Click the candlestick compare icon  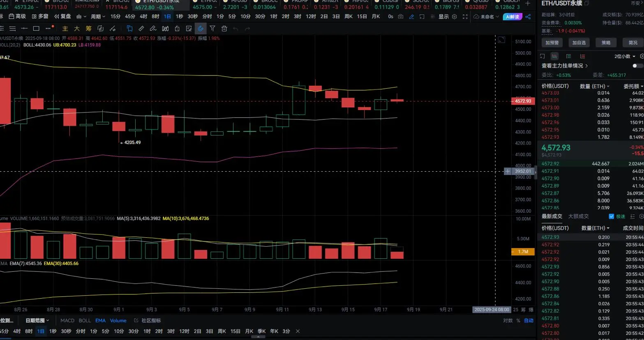[165, 28]
